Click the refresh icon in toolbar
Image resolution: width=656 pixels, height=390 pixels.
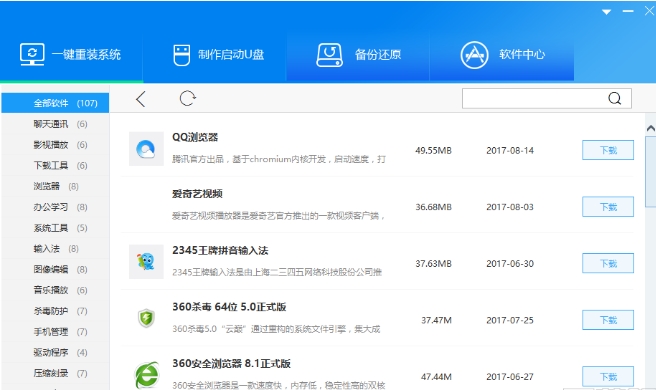pyautogui.click(x=187, y=98)
